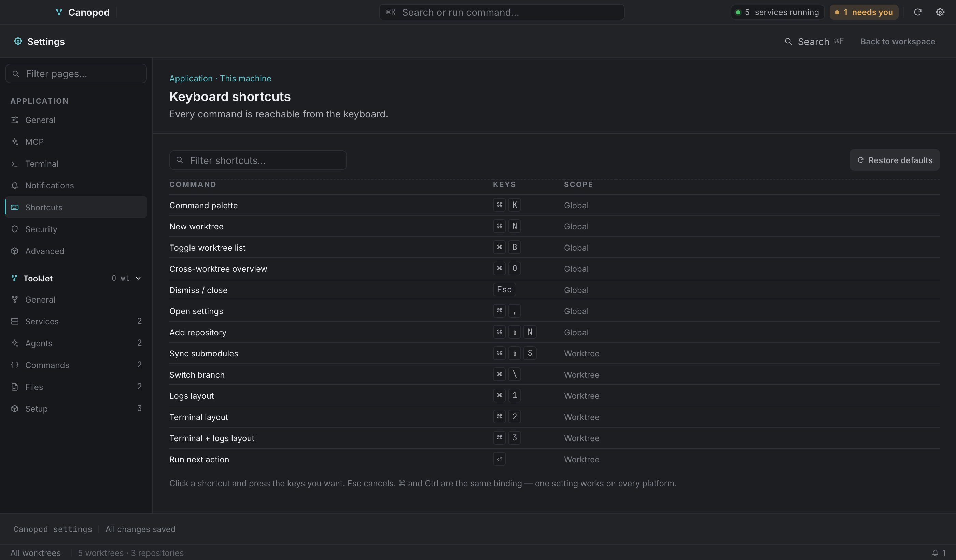
Task: Focus the Filter pages input
Action: (76, 74)
